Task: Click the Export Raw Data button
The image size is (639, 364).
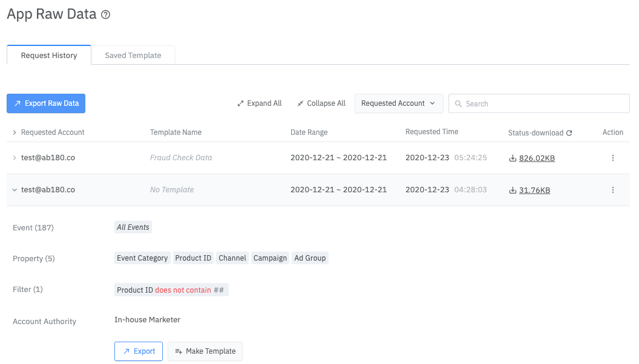Action: pos(46,103)
